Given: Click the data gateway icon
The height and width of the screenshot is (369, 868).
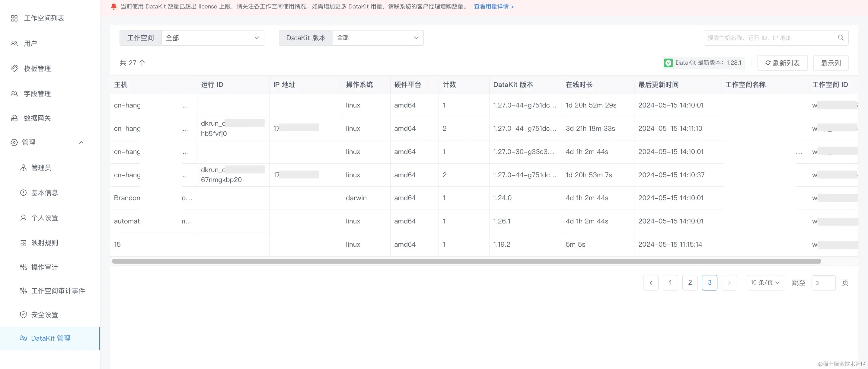Looking at the screenshot, I should pos(14,118).
